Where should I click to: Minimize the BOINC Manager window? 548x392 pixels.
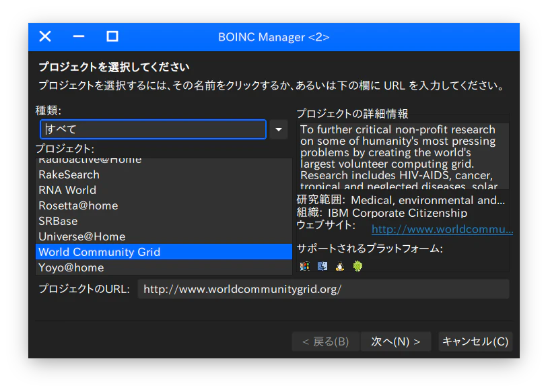coord(79,36)
